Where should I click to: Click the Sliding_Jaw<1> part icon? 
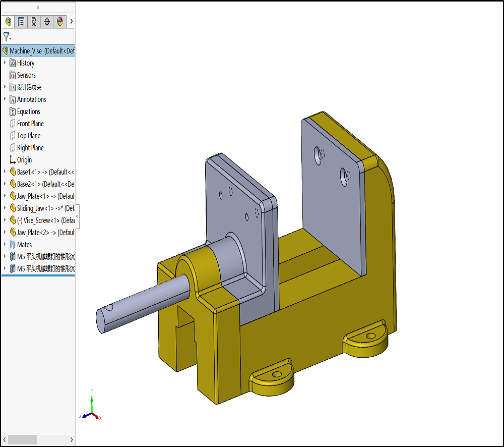click(x=13, y=208)
